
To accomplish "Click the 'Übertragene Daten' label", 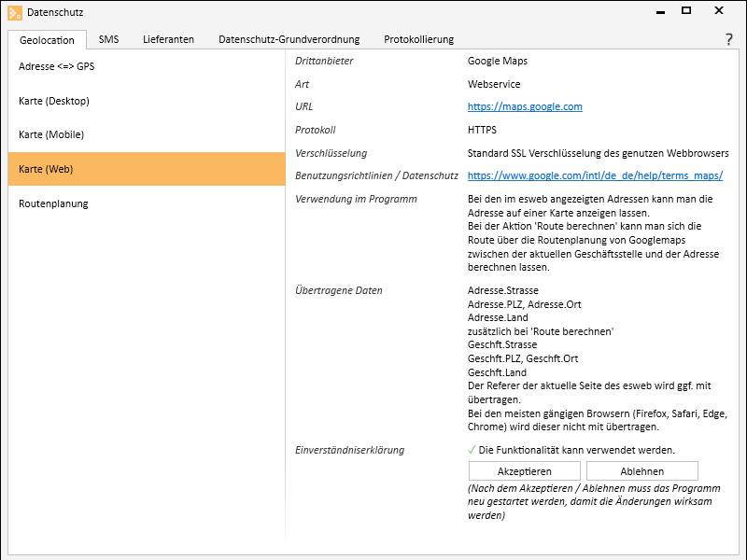I will tap(339, 290).
